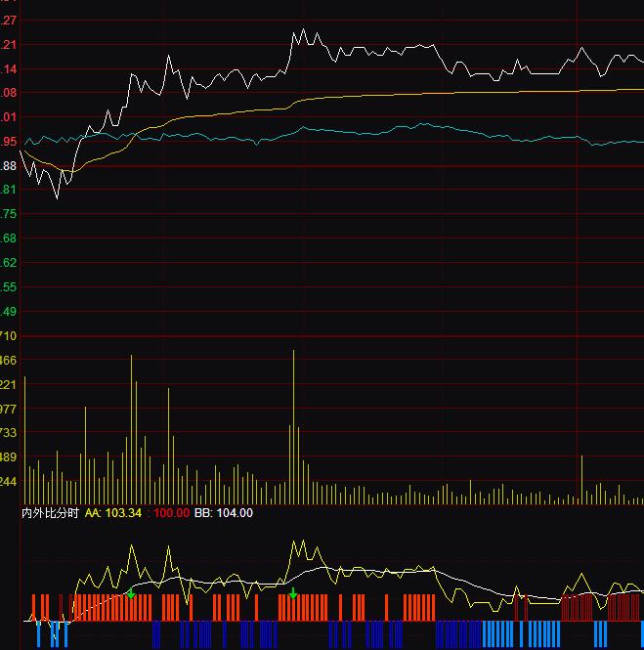Click the green .62 price axis label
This screenshot has height=650, width=644.
(9, 263)
